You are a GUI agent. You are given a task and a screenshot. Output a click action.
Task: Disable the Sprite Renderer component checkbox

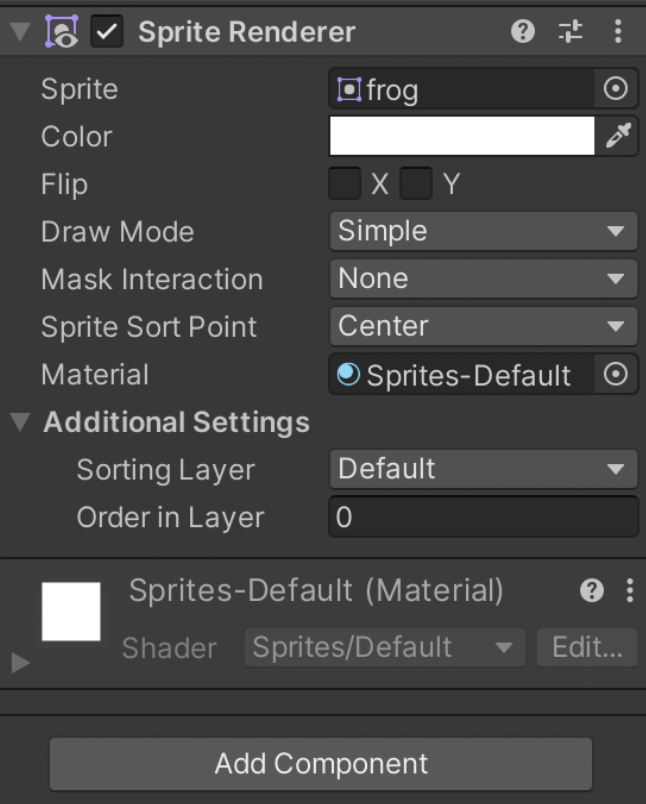click(107, 32)
